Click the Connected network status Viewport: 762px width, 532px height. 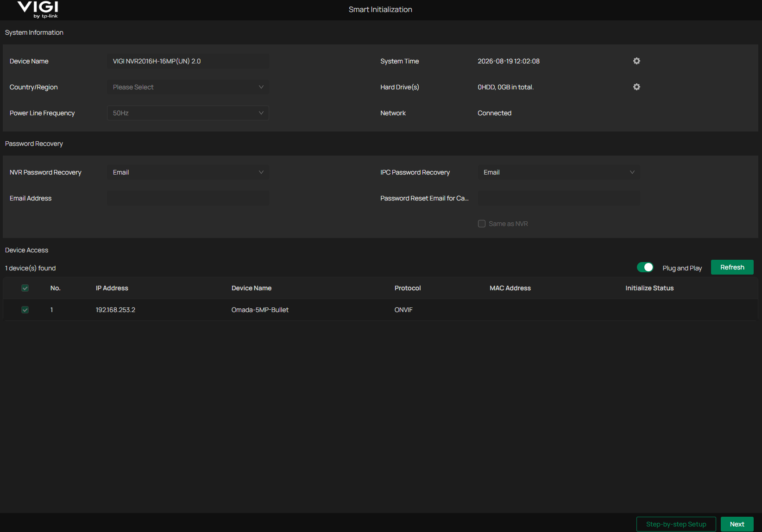click(494, 113)
